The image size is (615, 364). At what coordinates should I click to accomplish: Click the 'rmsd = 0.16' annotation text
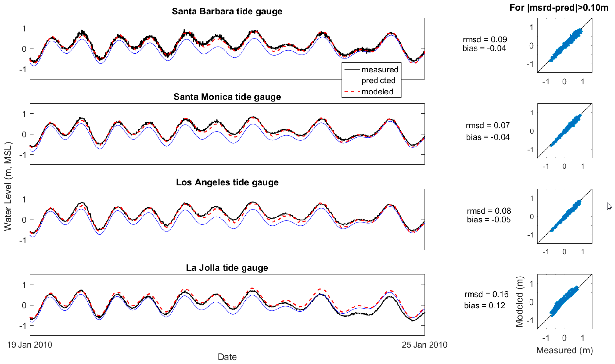tap(486, 294)
